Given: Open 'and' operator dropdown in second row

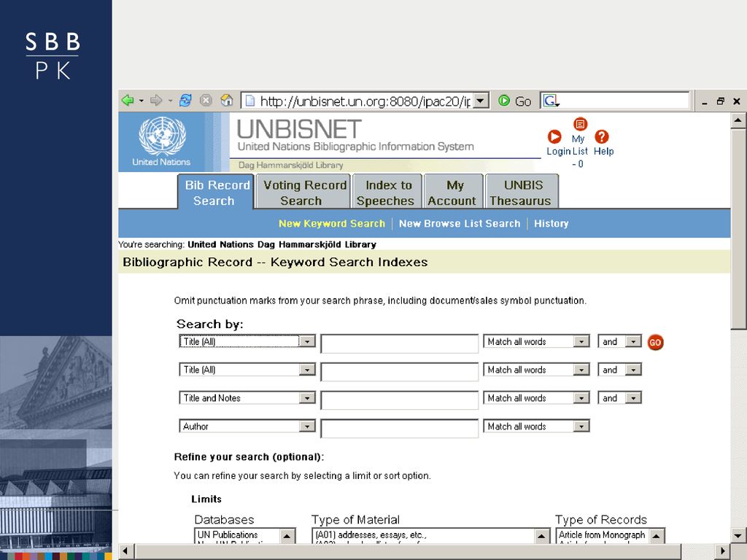Looking at the screenshot, I should pos(633,370).
